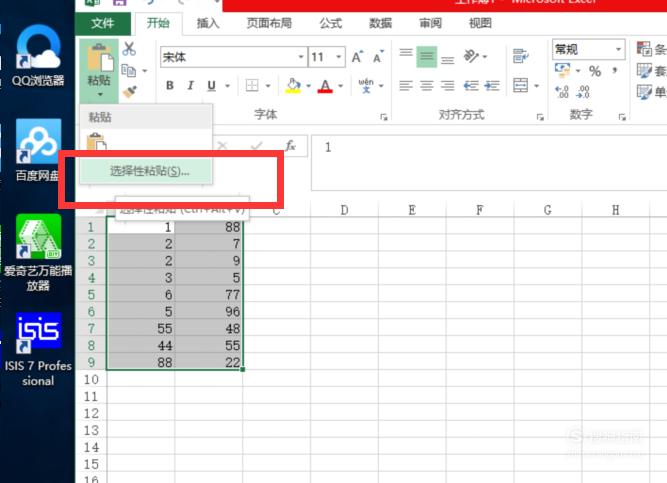This screenshot has width=667, height=483.
Task: Apply yellow fill color bucket
Action: [x=293, y=86]
